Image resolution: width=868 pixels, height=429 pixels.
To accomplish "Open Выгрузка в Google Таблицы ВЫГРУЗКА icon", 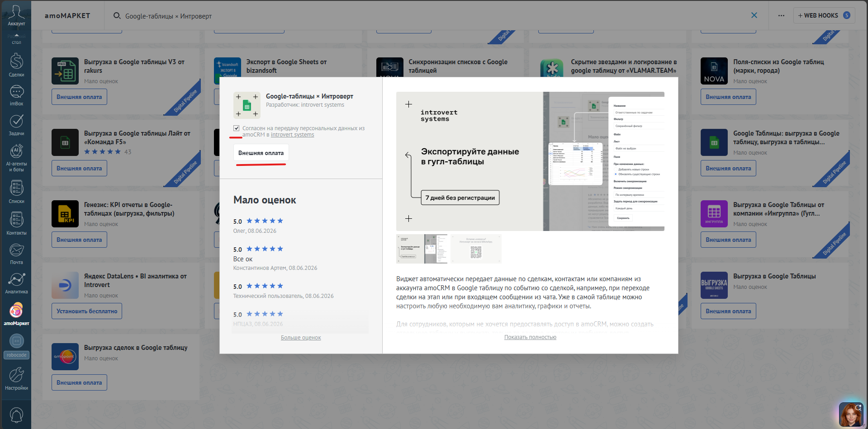I will pyautogui.click(x=714, y=285).
